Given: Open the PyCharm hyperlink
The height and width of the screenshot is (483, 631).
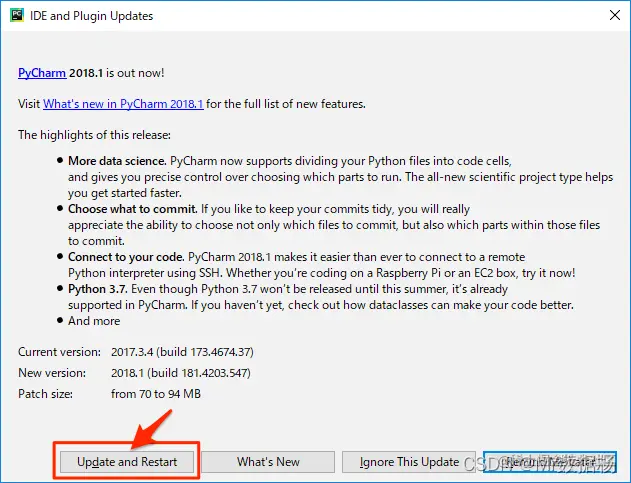Looking at the screenshot, I should (42, 73).
